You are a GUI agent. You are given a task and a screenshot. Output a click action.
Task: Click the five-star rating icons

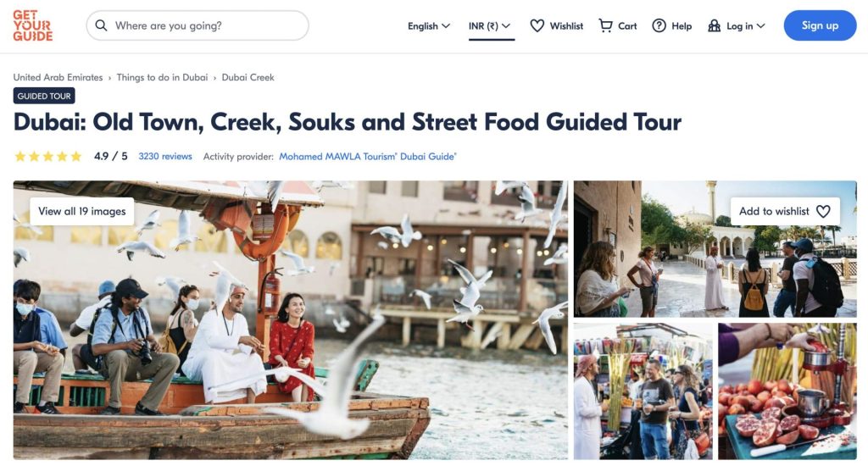(48, 157)
